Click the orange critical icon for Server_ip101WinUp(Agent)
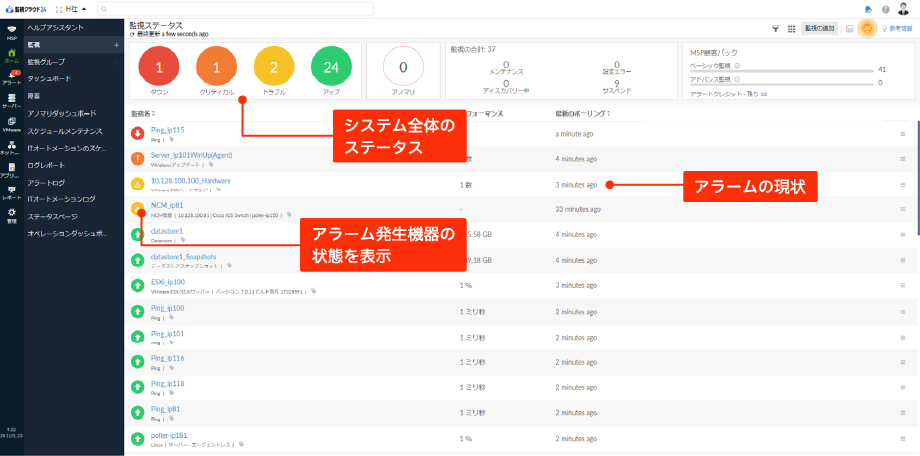Screen dimensions: 920x456 click(x=137, y=159)
